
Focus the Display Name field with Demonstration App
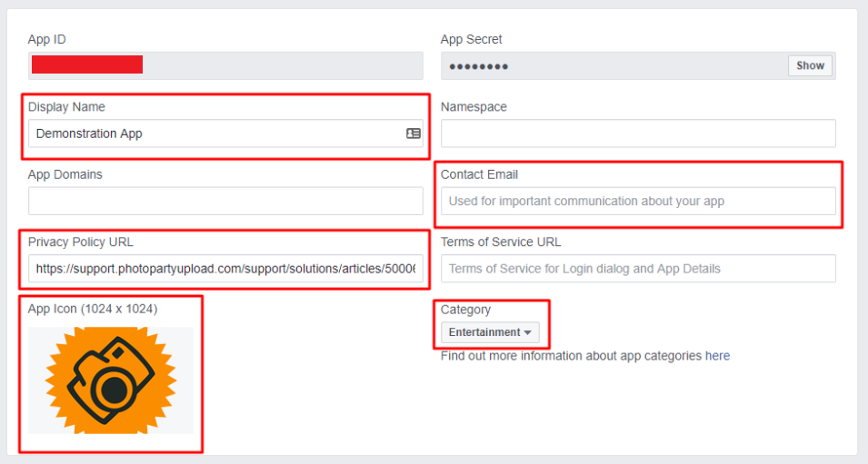(x=225, y=133)
